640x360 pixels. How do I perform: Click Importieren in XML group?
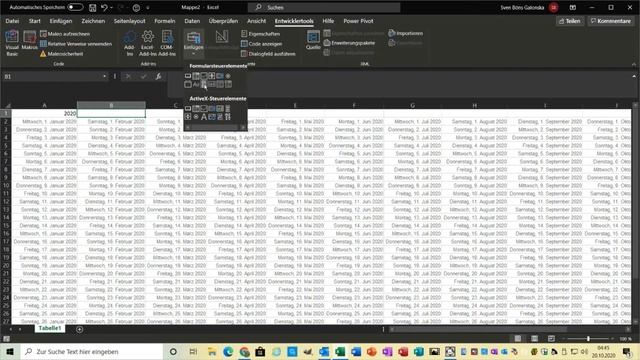pyautogui.click(x=406, y=33)
